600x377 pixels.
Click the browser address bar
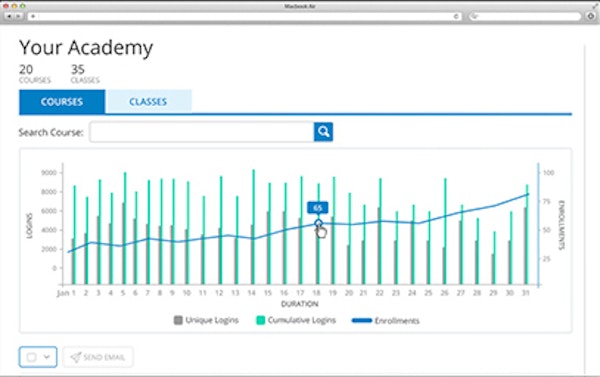[245, 16]
